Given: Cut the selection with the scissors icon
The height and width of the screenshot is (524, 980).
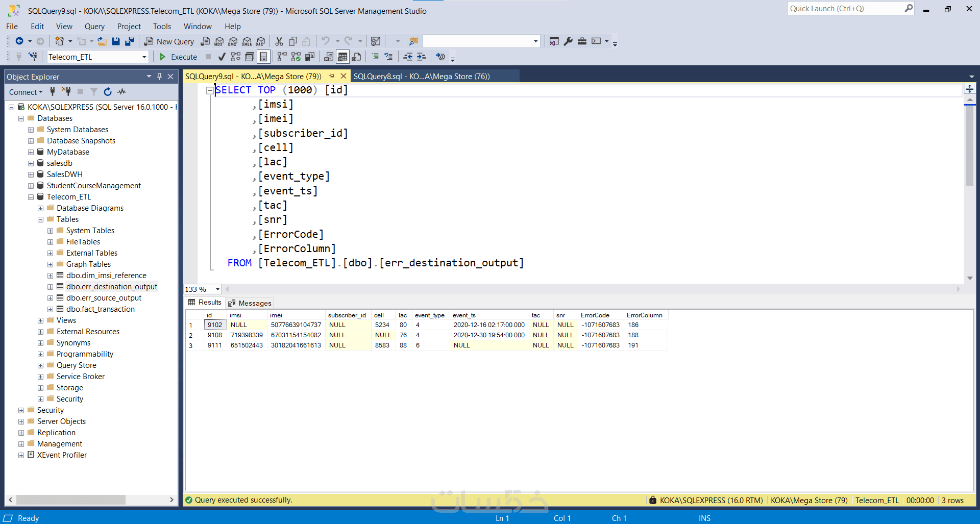Looking at the screenshot, I should (x=279, y=41).
